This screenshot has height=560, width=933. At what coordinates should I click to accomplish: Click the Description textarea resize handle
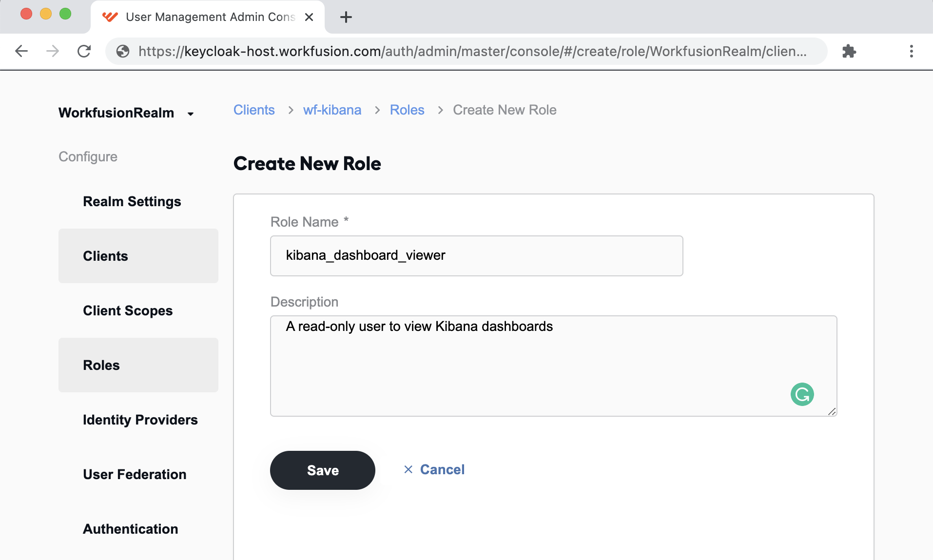(832, 412)
